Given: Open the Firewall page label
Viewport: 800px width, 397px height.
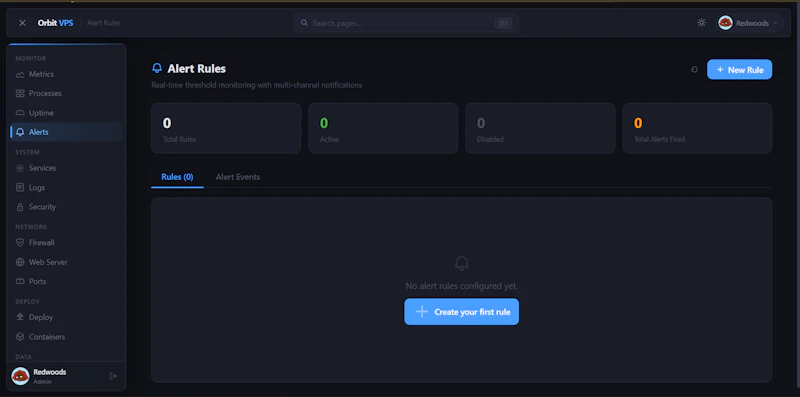Looking at the screenshot, I should click(41, 242).
